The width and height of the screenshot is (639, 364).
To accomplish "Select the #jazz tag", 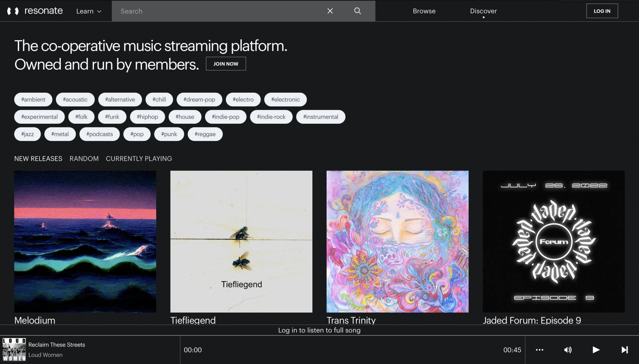I will tap(27, 134).
